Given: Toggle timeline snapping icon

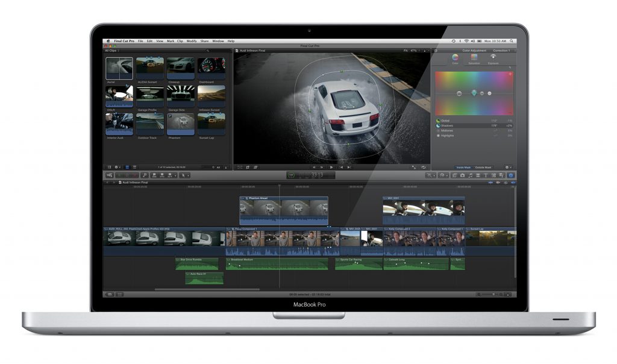Looking at the screenshot, I should tap(513, 183).
